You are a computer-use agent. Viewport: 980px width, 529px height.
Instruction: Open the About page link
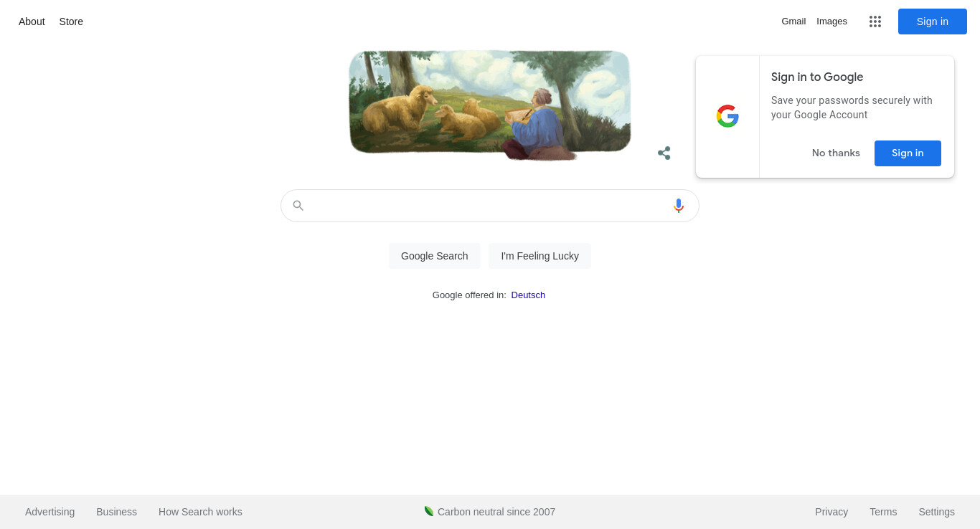[x=32, y=22]
